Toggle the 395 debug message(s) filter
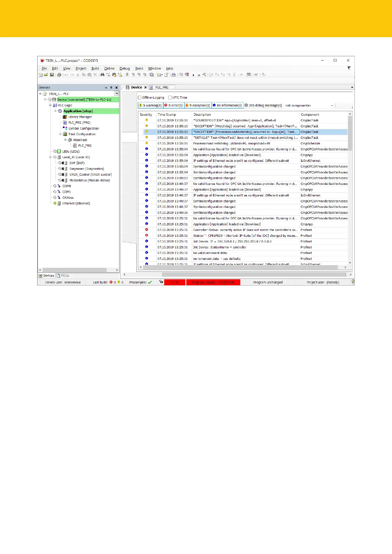 point(263,105)
